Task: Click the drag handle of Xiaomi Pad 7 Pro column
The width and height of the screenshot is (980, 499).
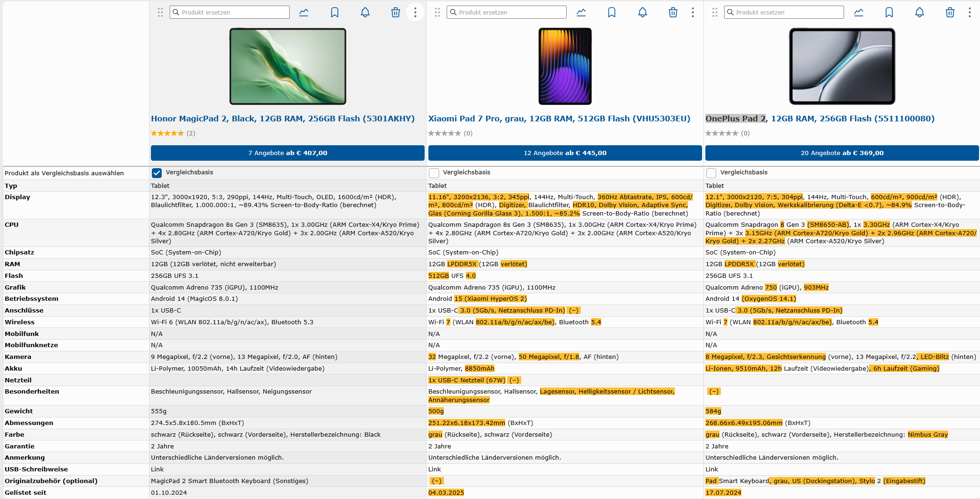Action: coord(437,12)
